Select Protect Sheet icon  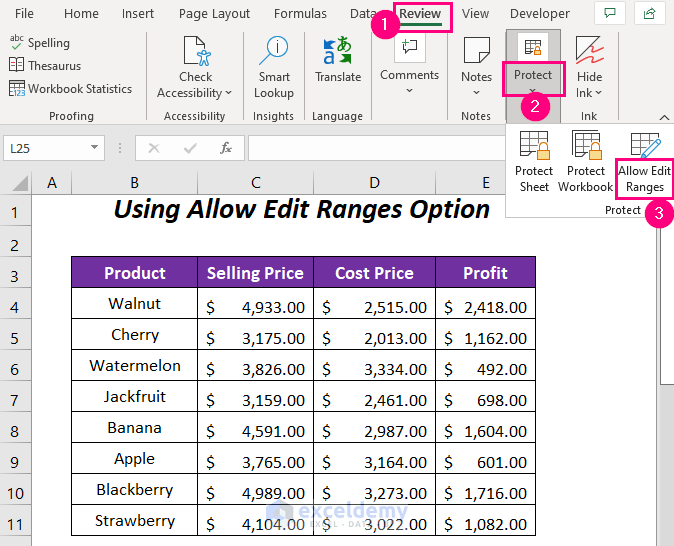point(534,150)
